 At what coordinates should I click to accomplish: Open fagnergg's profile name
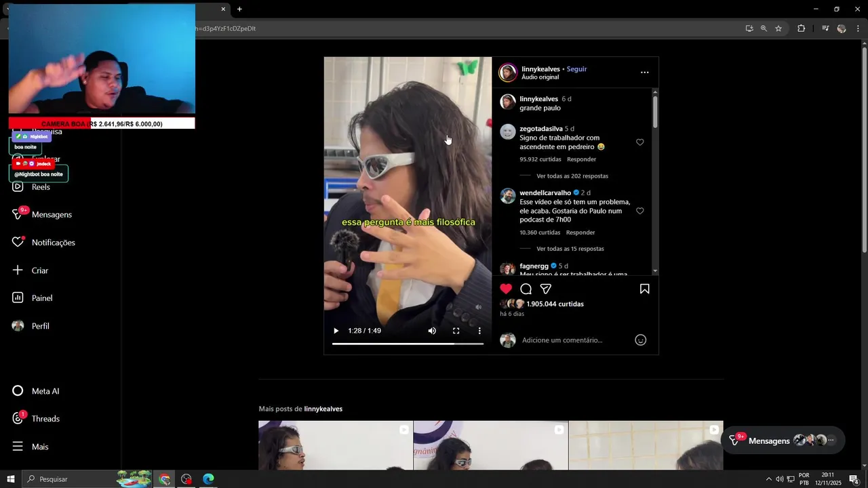pos(534,266)
